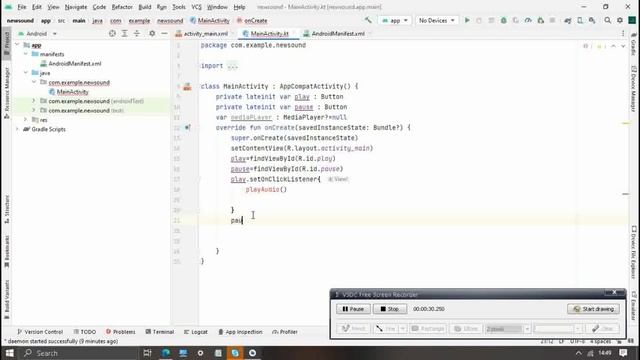Screen dimensions: 640x360
Task: Open Microsoft Edge from the taskbar
Action: pos(165,353)
